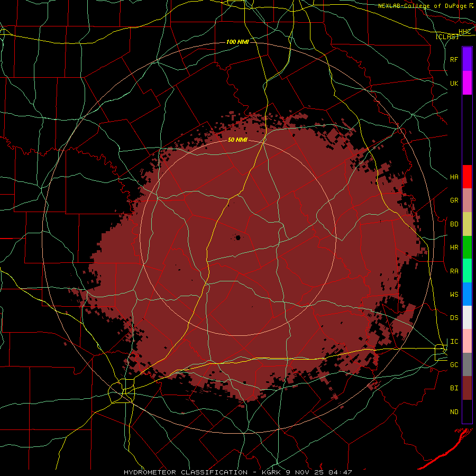Click the RF purple legend swatch
476x476 pixels.
click(467, 59)
